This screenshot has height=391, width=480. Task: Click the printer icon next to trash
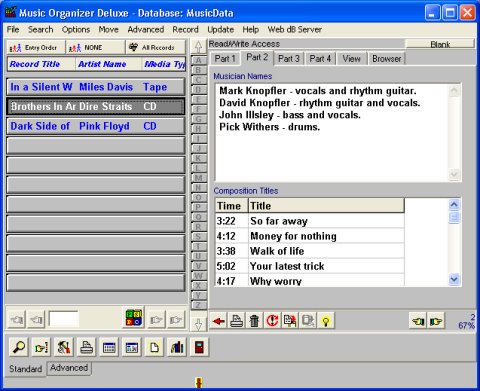(x=236, y=321)
